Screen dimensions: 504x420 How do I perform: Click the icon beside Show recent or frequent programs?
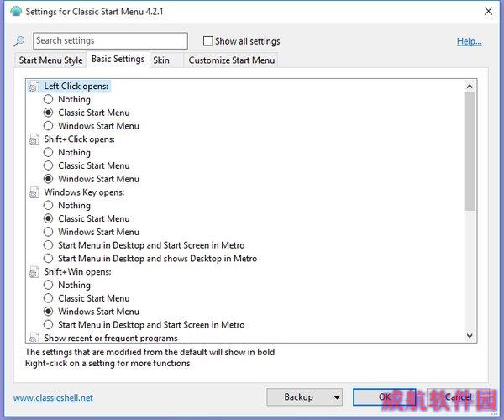(x=34, y=338)
